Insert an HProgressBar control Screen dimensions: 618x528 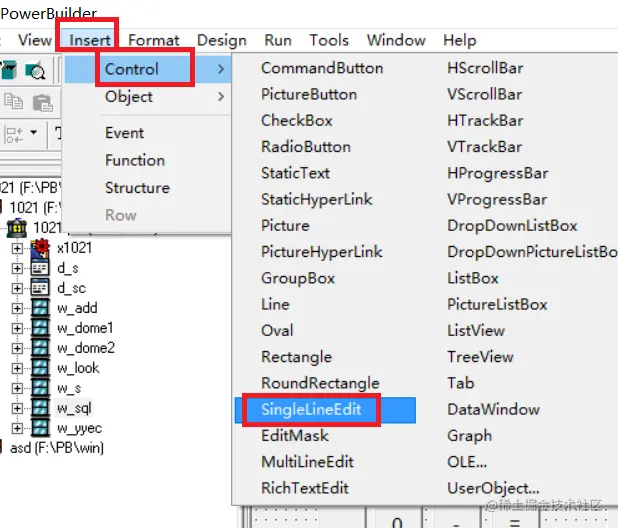tap(497, 173)
